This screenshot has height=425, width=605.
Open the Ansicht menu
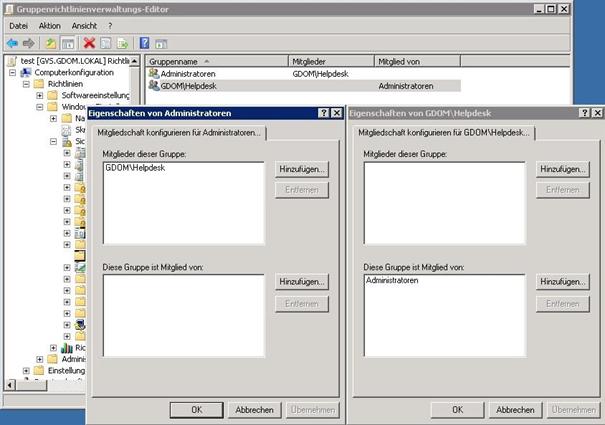pyautogui.click(x=84, y=25)
